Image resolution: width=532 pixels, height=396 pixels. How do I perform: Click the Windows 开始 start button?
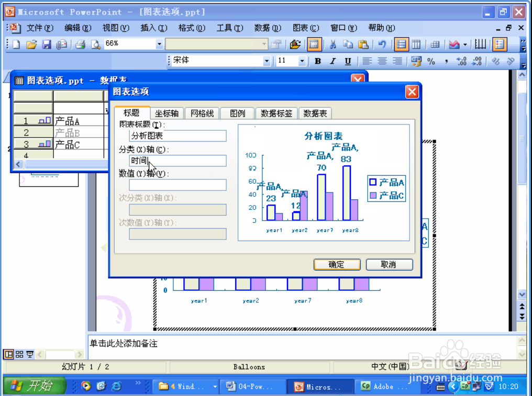(34, 386)
